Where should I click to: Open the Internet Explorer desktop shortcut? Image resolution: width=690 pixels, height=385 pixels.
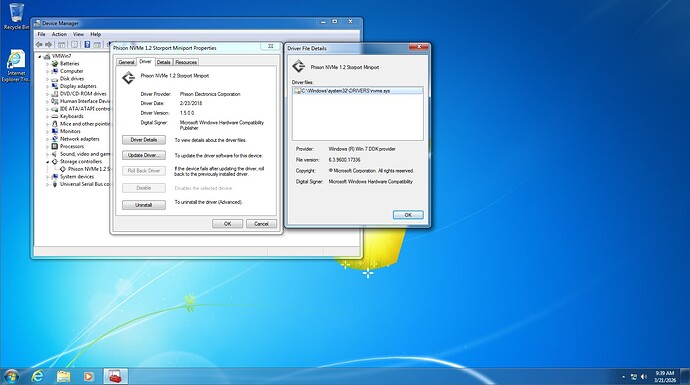coord(16,66)
